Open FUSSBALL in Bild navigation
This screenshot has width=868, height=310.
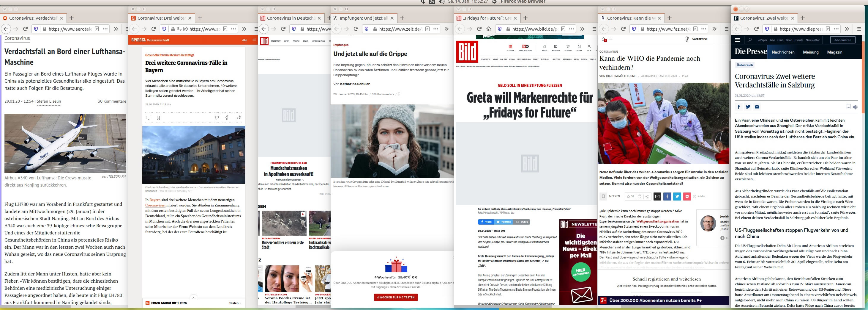[545, 60]
